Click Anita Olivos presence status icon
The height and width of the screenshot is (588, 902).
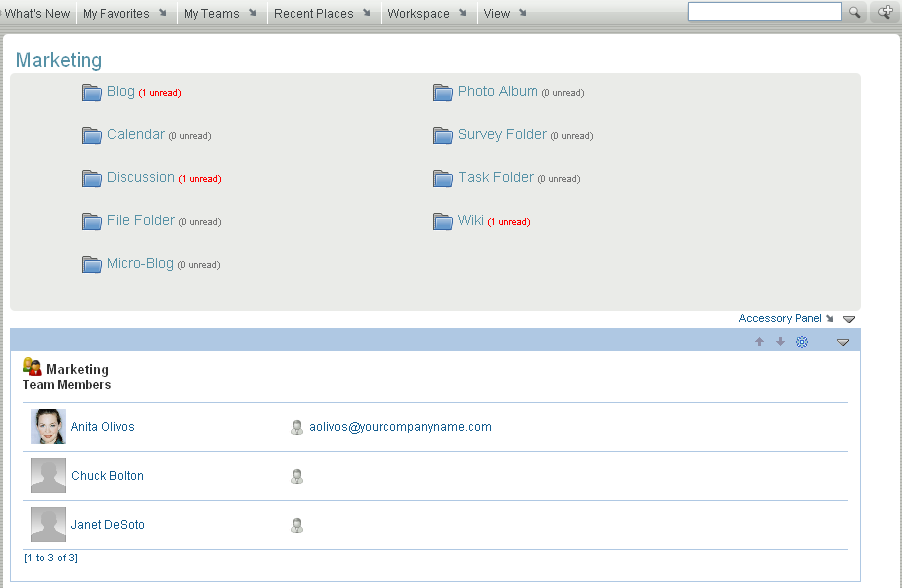pos(297,426)
